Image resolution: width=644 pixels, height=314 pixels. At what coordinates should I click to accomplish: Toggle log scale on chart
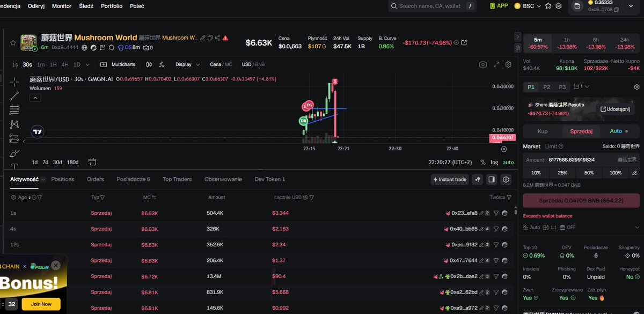[494, 162]
